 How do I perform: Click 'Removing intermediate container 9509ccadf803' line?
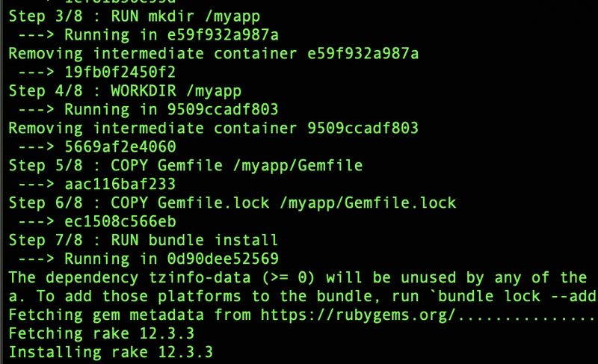[214, 129]
